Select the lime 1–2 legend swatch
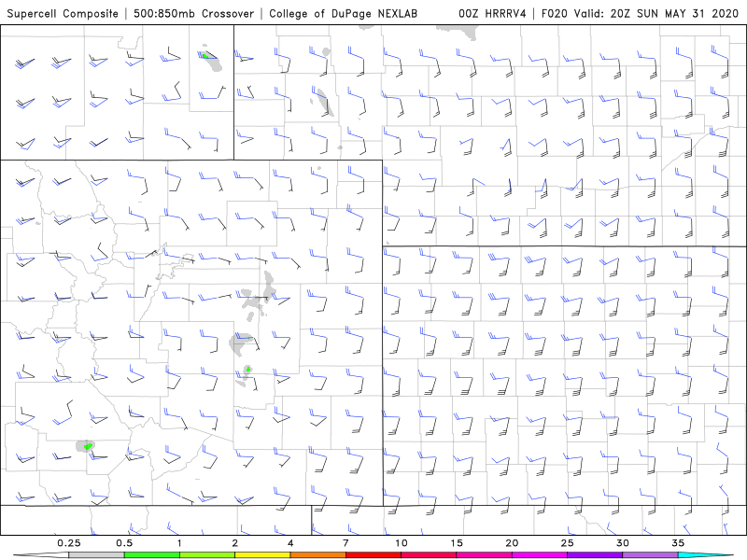This screenshot has width=747, height=560. (x=207, y=555)
